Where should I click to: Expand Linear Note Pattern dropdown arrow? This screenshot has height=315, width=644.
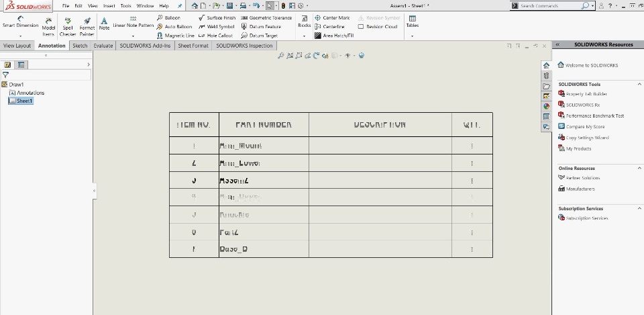(x=133, y=36)
